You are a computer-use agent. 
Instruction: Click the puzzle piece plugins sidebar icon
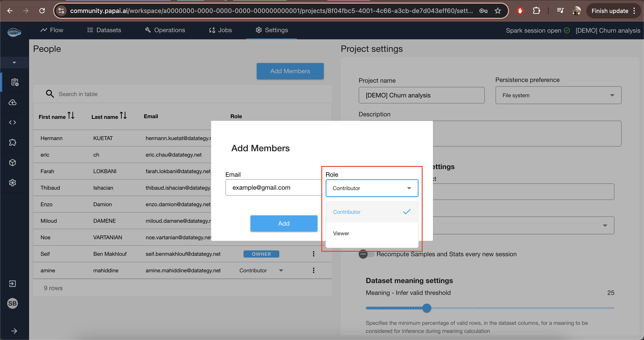point(13,142)
